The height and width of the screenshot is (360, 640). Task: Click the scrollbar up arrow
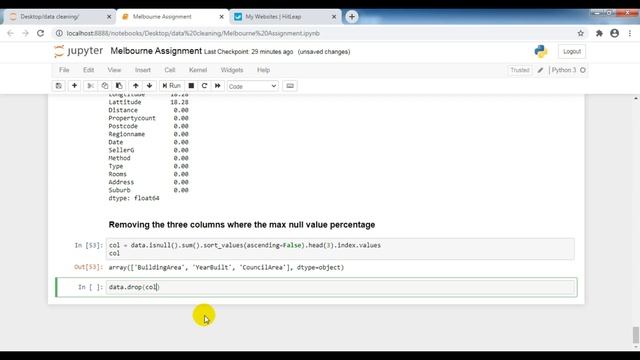[x=636, y=98]
